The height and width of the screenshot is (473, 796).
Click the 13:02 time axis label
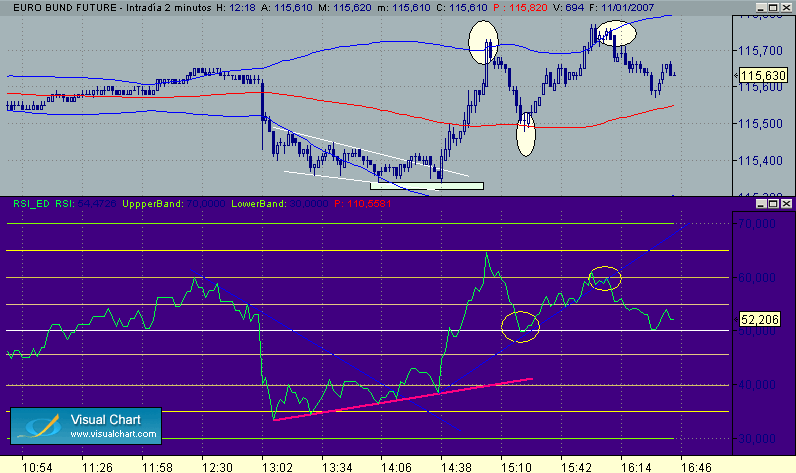pos(277,467)
